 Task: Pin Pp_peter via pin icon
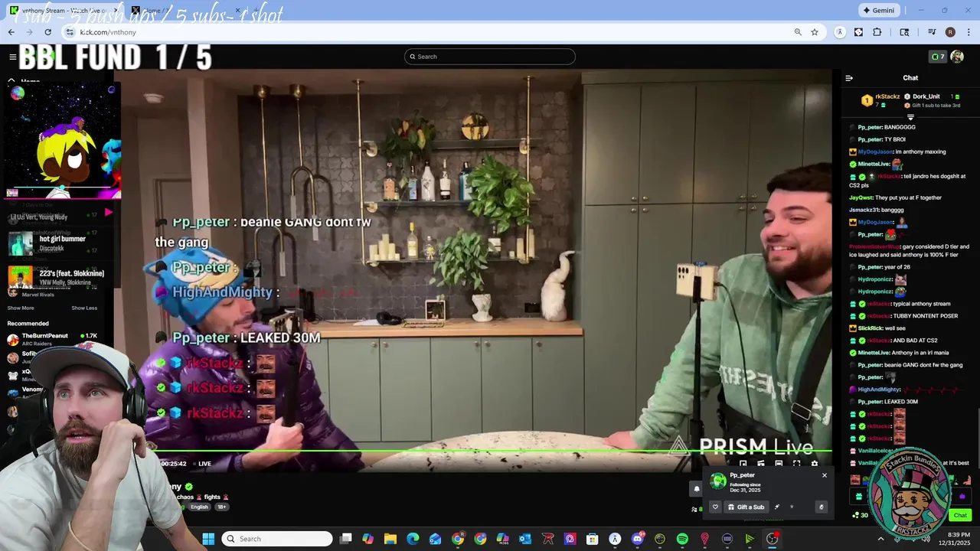[x=777, y=507]
